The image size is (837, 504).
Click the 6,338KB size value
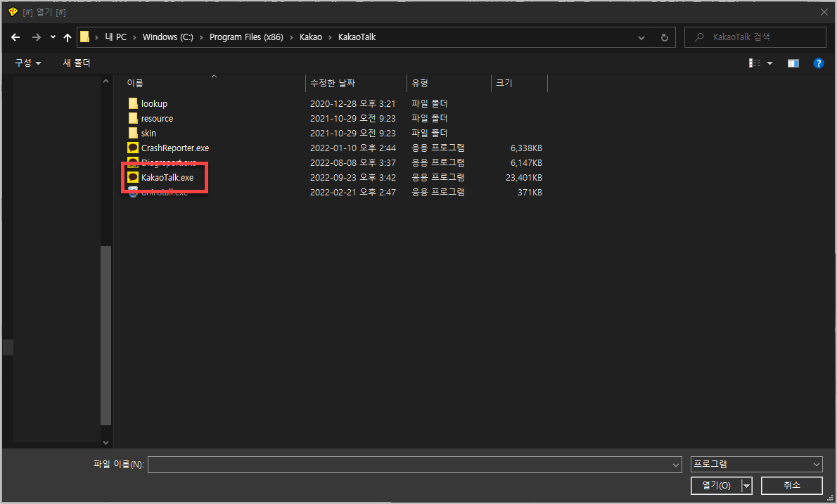pyautogui.click(x=526, y=148)
